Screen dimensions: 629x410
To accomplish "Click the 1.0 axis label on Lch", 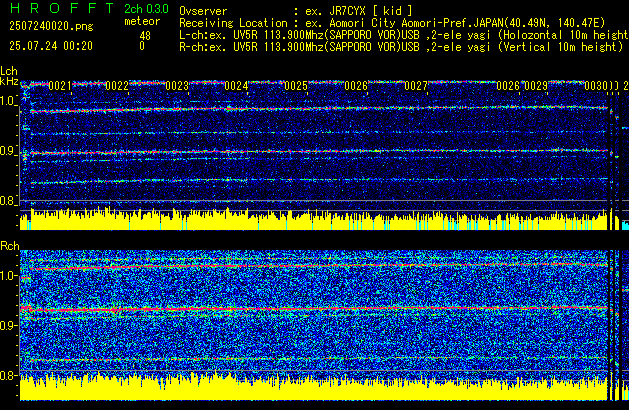I will 8,101.
